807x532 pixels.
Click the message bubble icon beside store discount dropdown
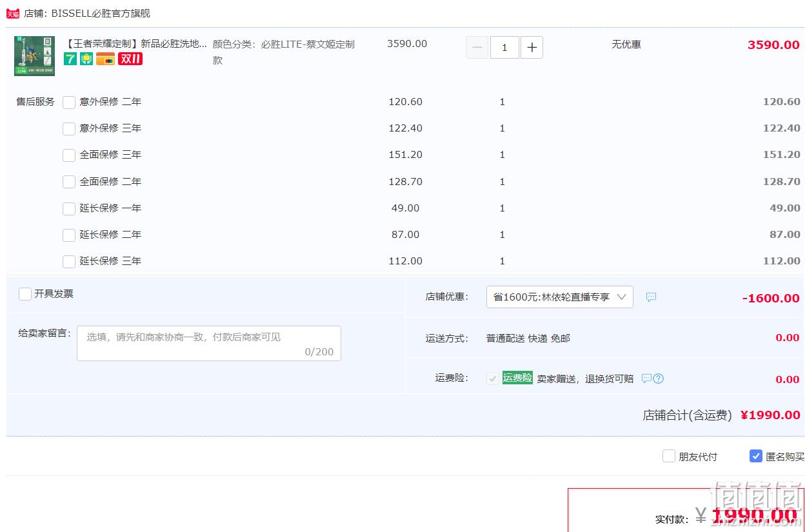click(x=651, y=297)
